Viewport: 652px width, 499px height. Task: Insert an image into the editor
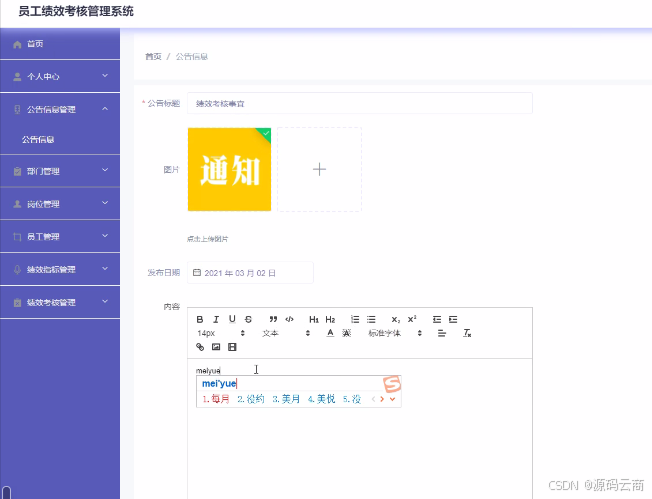click(216, 347)
